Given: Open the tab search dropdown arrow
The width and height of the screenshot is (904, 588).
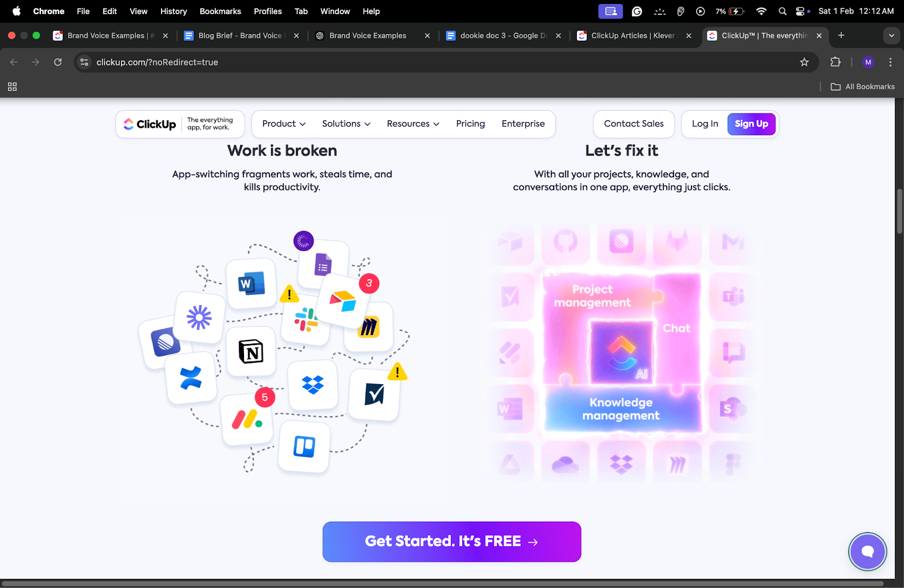Looking at the screenshot, I should tap(891, 36).
